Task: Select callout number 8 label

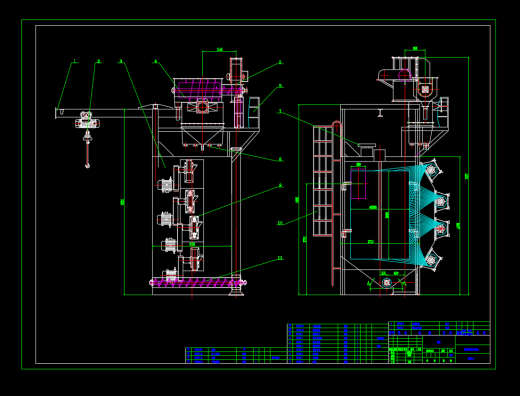Action: tap(280, 159)
